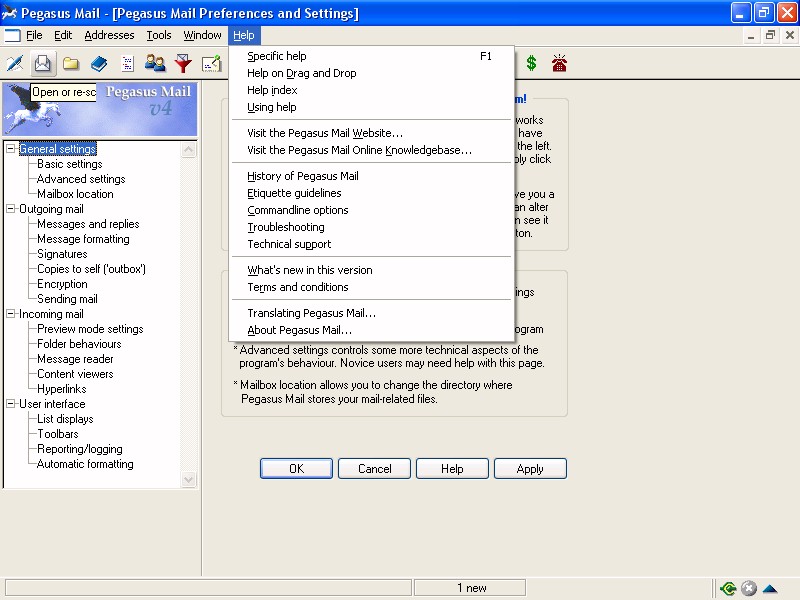This screenshot has width=800, height=600.
Task: Open mail folders with the yellow folder icon
Action: click(71, 64)
